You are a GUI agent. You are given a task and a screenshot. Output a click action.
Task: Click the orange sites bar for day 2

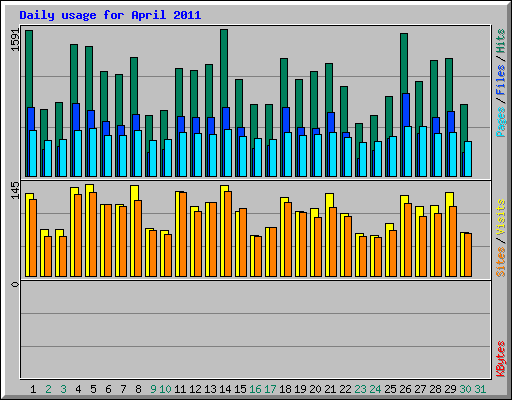pos(48,256)
